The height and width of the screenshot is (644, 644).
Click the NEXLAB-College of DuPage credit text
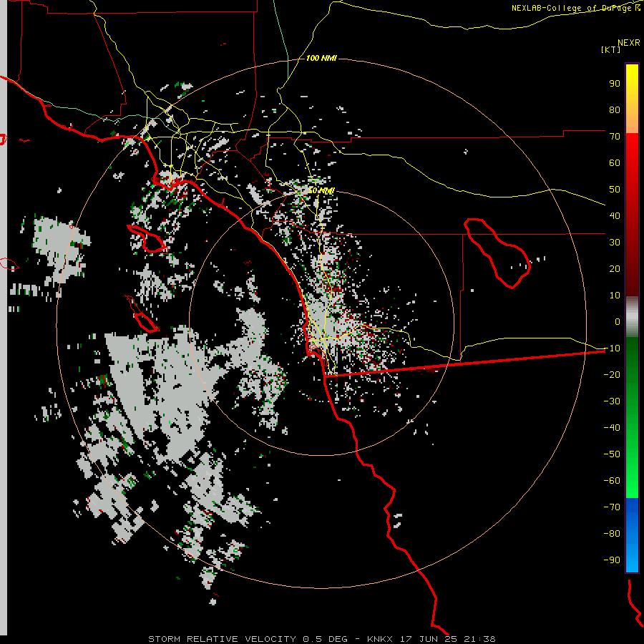575,8
